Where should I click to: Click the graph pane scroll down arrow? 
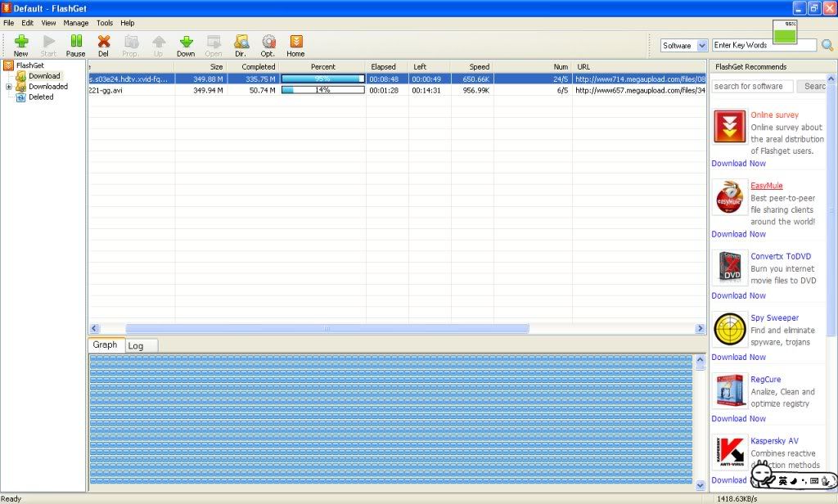click(701, 485)
